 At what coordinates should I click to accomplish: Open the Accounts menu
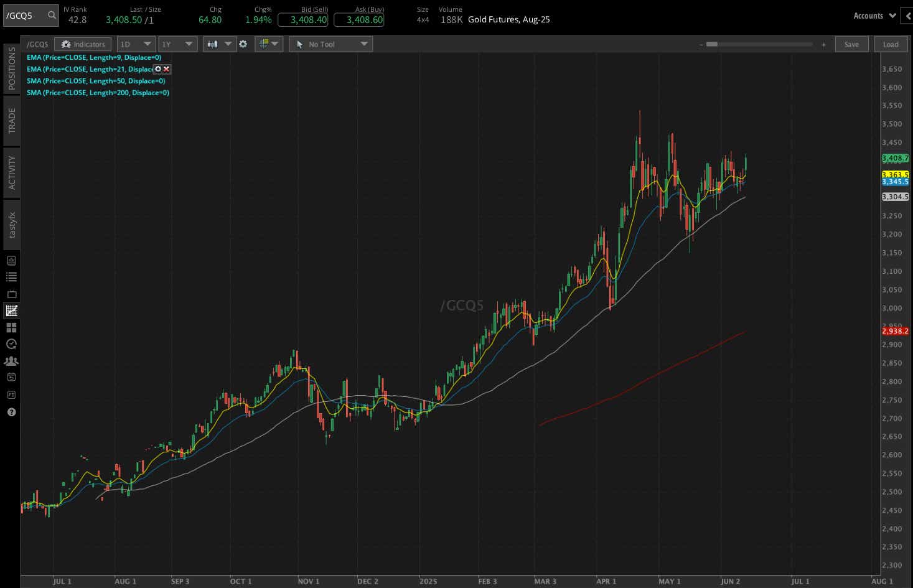(874, 16)
